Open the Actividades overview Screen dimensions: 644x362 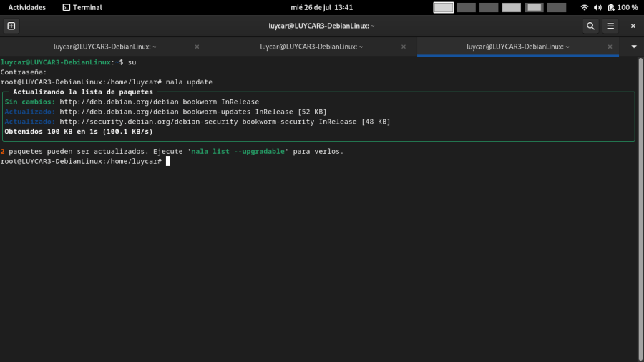coord(26,7)
